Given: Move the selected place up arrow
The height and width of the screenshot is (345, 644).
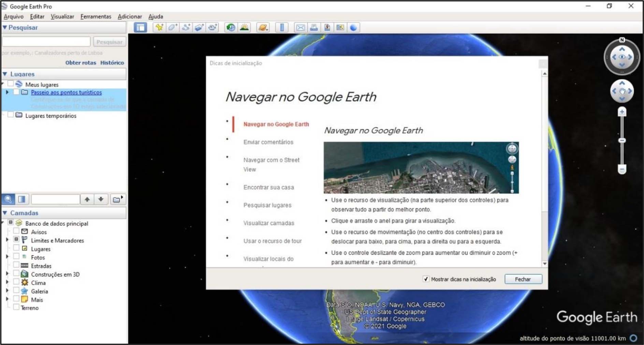Looking at the screenshot, I should pos(87,199).
